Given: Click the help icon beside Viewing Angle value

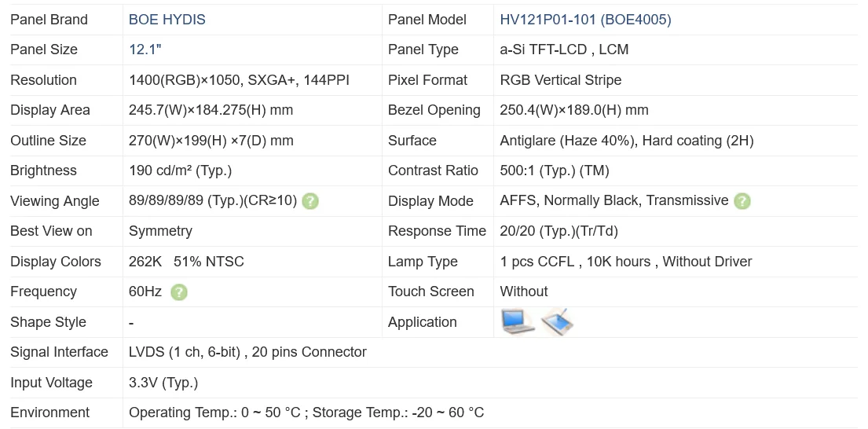Looking at the screenshot, I should [x=310, y=201].
